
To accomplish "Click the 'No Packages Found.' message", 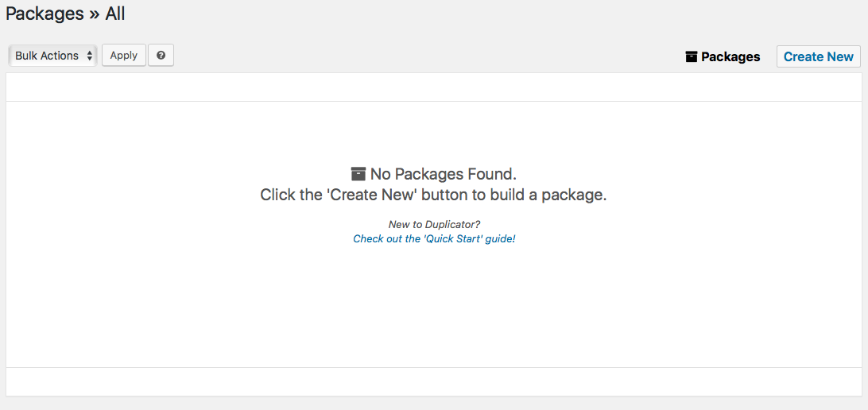I will (x=444, y=174).
